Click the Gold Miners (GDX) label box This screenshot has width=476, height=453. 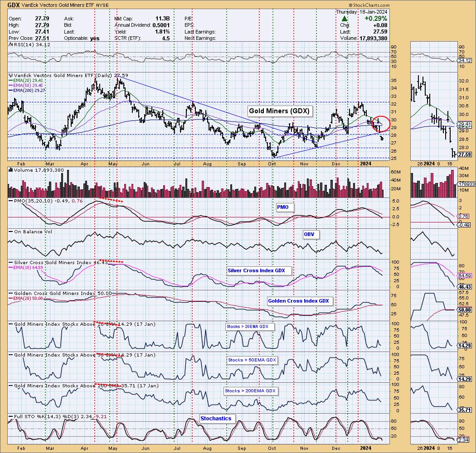tap(279, 111)
